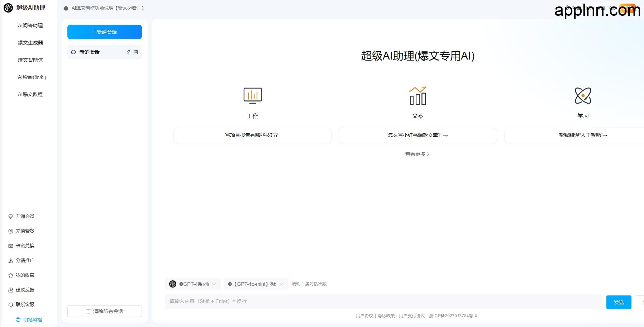Click 清除所有会话 to clear conversations
This screenshot has width=644, height=327.
(104, 311)
